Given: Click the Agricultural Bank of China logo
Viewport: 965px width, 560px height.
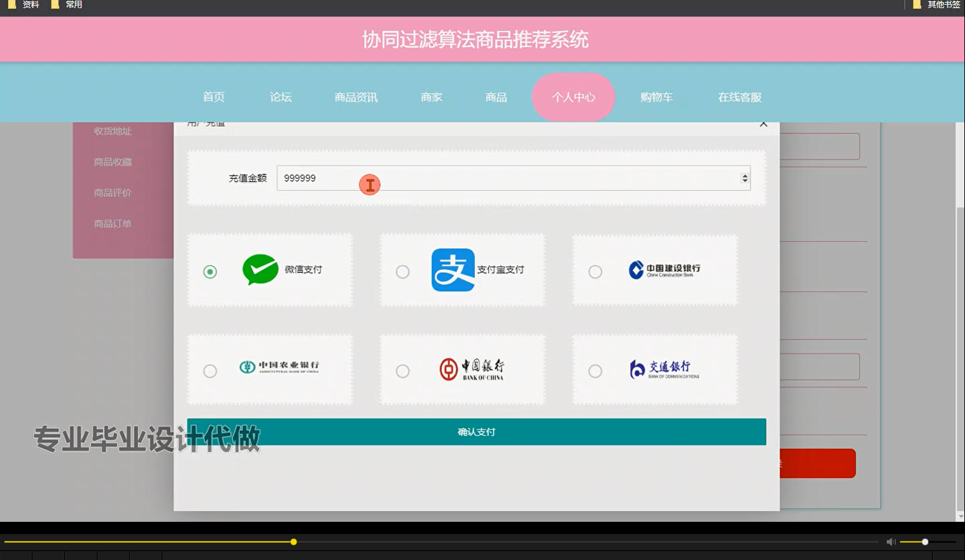Looking at the screenshot, I should [280, 368].
